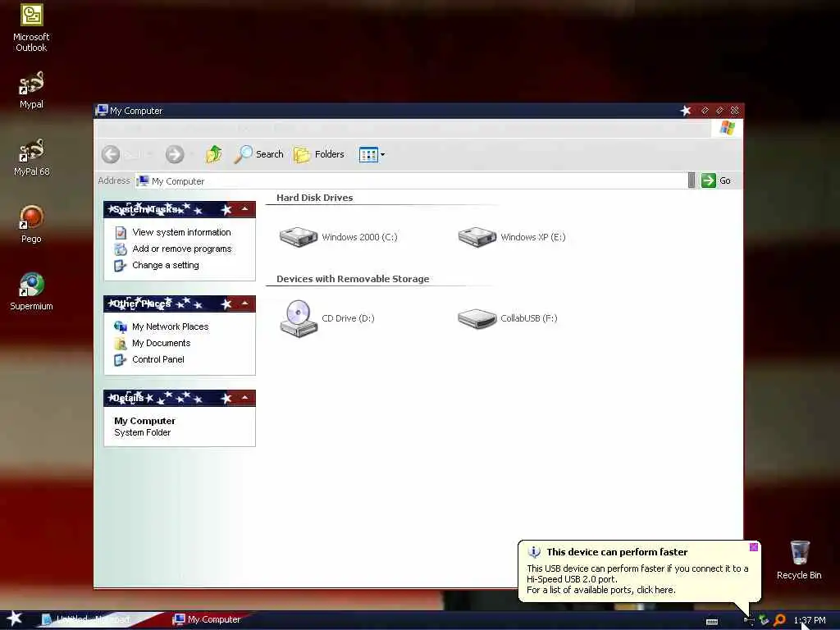
Task: Click the star Start button on taskbar
Action: click(15, 619)
